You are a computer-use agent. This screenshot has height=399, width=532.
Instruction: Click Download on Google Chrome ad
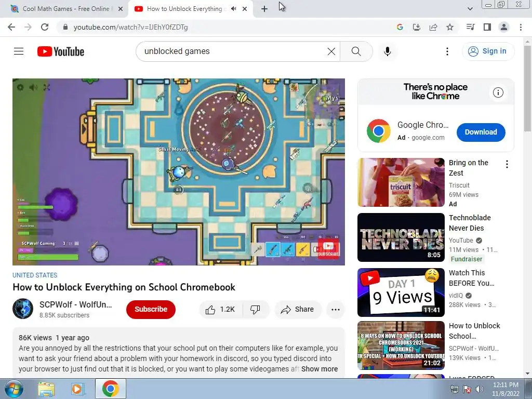click(481, 132)
